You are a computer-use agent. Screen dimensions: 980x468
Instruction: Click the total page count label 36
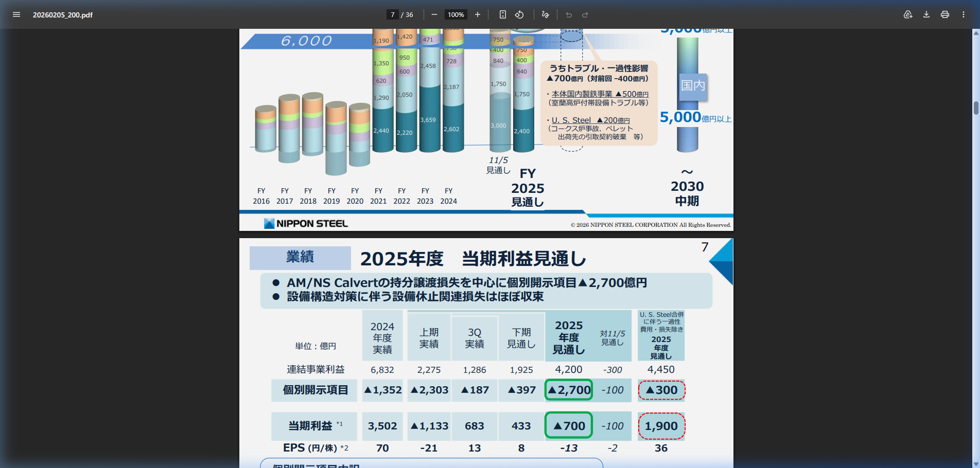(x=409, y=14)
